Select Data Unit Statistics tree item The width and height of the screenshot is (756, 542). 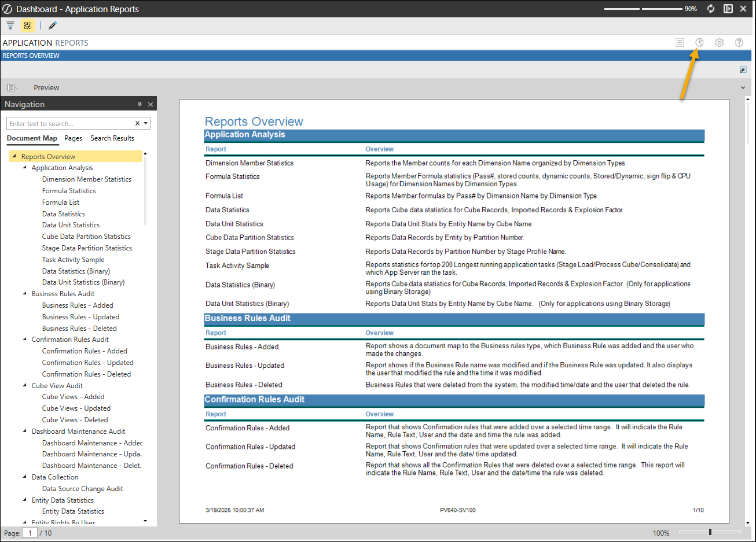71,225
